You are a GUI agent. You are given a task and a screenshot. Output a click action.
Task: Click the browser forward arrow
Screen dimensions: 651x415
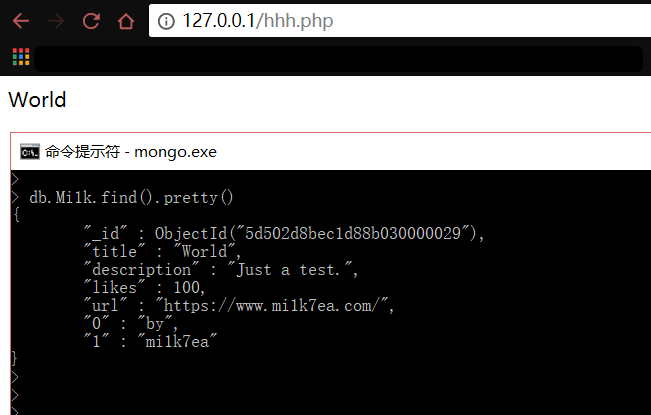[56, 21]
